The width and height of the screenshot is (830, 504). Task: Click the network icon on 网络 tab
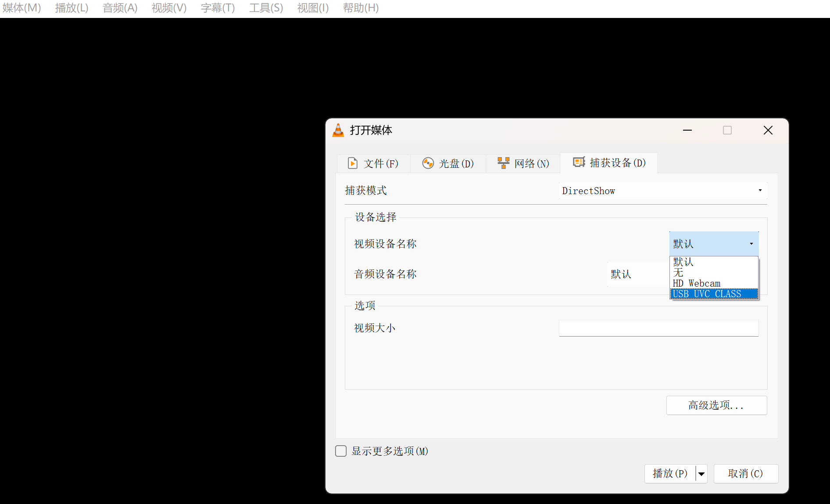coord(503,163)
